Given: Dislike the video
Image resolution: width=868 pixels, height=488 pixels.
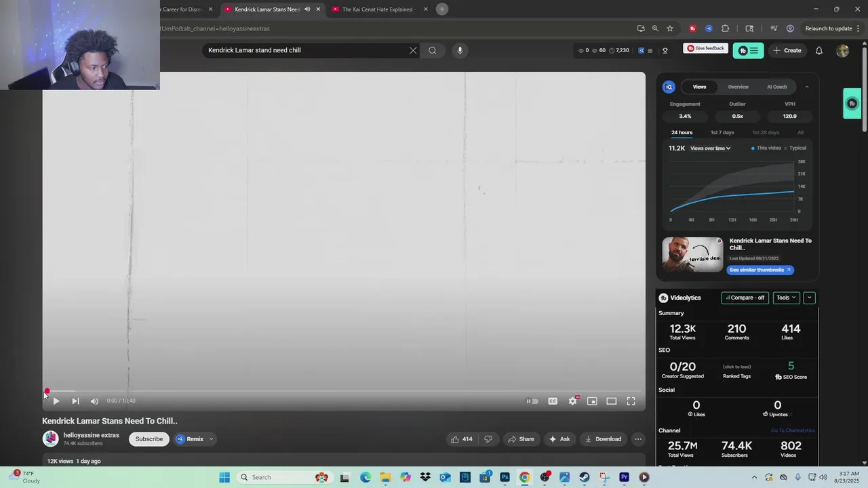Looking at the screenshot, I should tap(488, 439).
